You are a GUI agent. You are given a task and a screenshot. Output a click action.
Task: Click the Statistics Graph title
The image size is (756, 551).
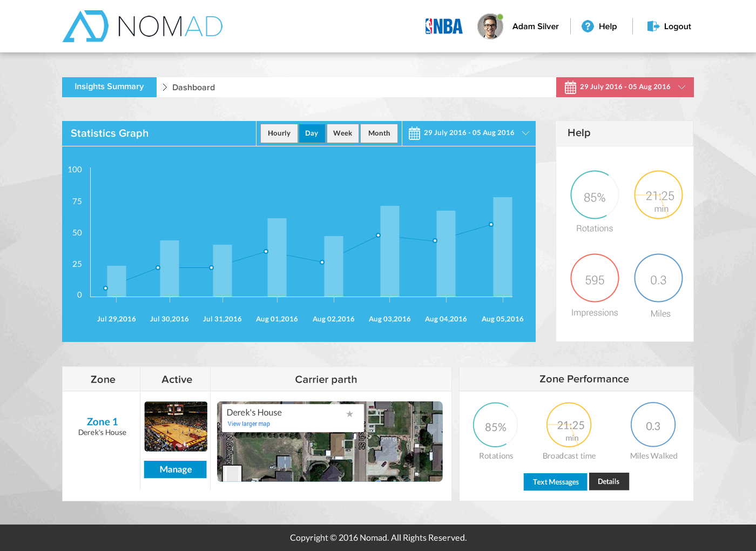pos(110,133)
